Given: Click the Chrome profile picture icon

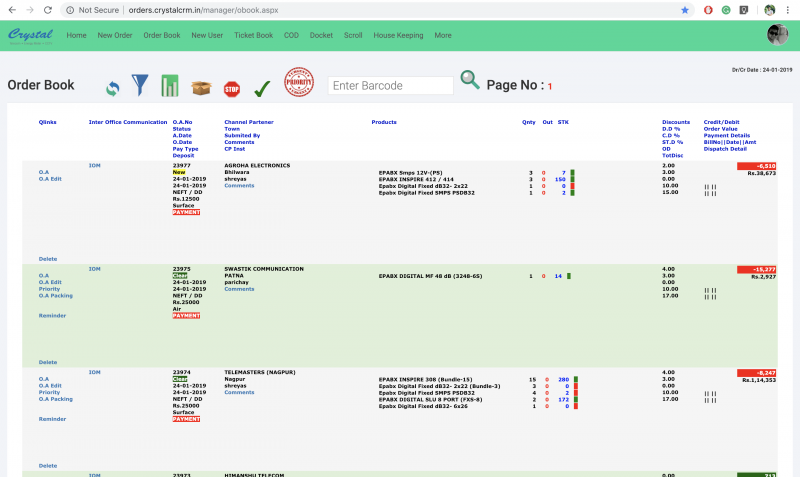Looking at the screenshot, I should click(x=769, y=10).
